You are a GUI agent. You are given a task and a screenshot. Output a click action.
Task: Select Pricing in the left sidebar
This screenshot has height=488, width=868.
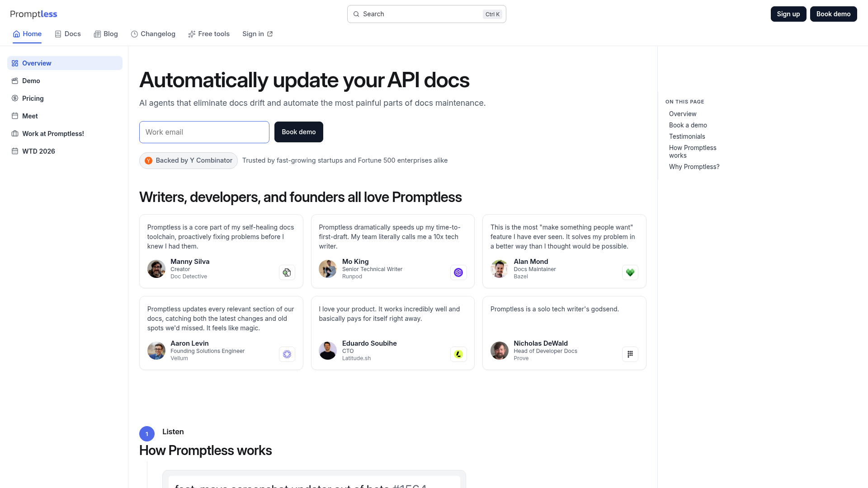point(33,99)
